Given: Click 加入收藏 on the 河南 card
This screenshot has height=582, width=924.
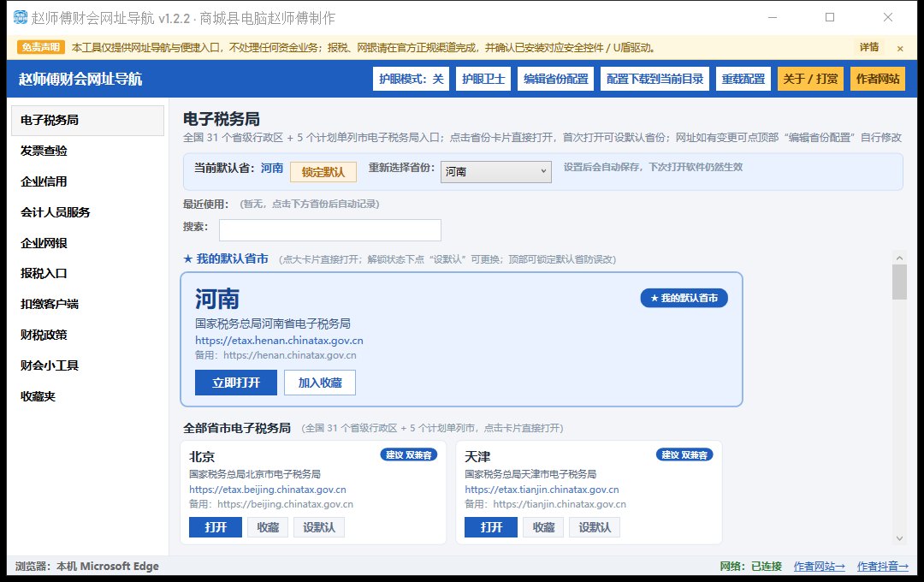Looking at the screenshot, I should [320, 383].
